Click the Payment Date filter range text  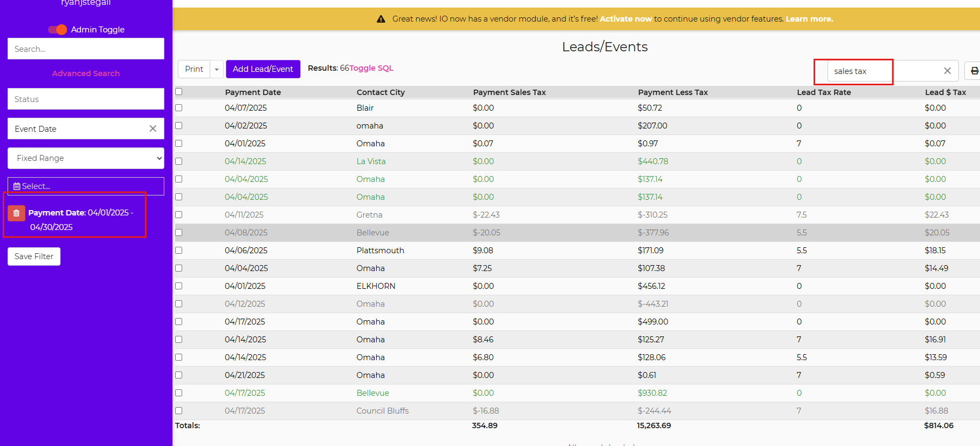[x=81, y=220]
